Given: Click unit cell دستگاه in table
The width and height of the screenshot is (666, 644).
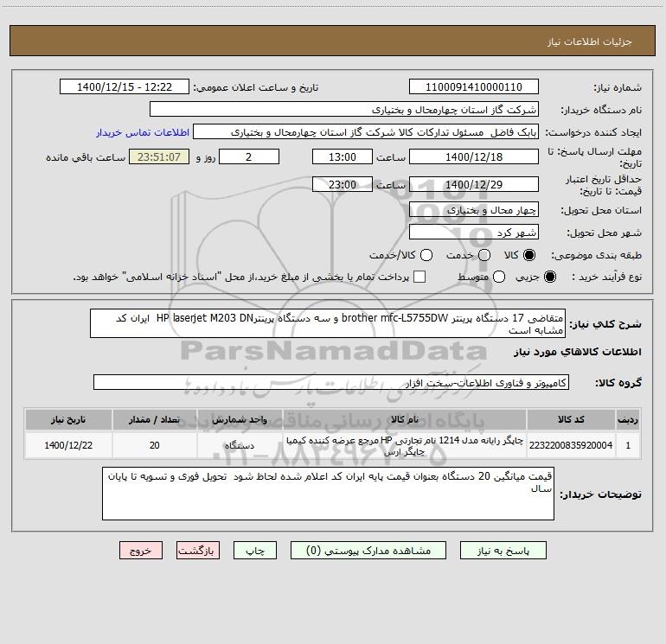Looking at the screenshot, I should tap(240, 445).
